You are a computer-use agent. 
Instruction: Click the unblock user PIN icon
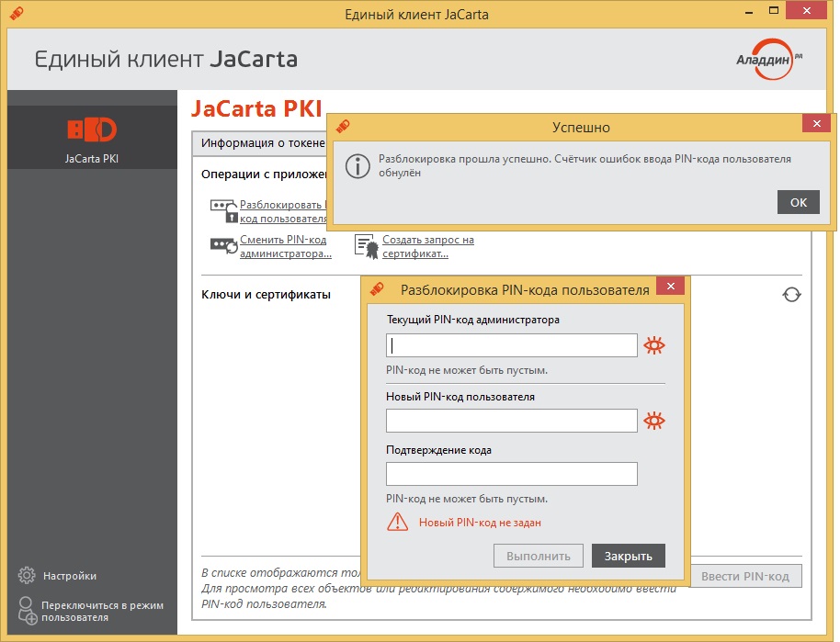223,211
